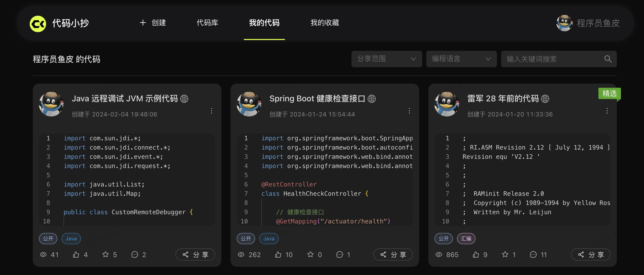Click the user avatar next to 程序员鱼皮
The image size is (644, 275).
(x=564, y=23)
